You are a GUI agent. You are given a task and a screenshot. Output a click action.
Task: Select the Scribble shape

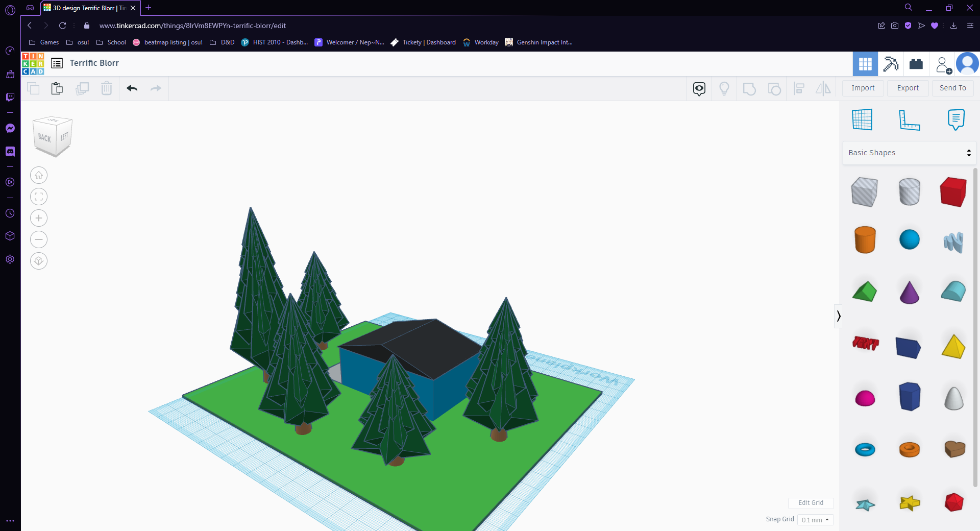pyautogui.click(x=953, y=242)
